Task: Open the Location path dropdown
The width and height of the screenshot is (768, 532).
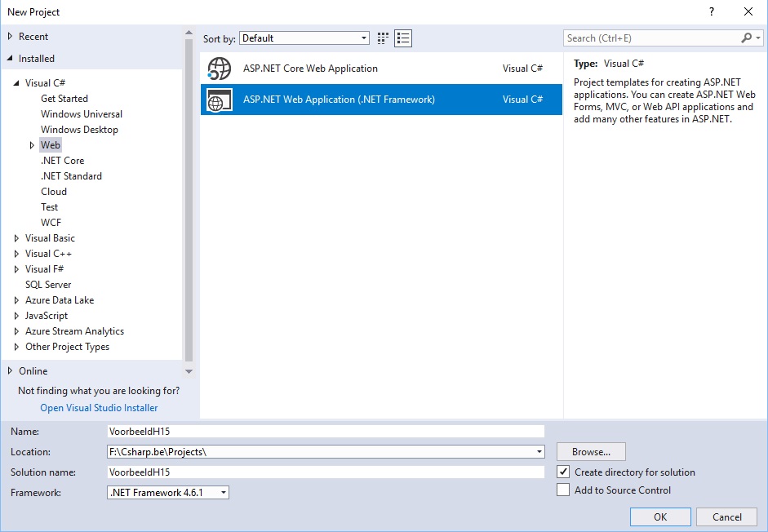Action: tap(539, 452)
